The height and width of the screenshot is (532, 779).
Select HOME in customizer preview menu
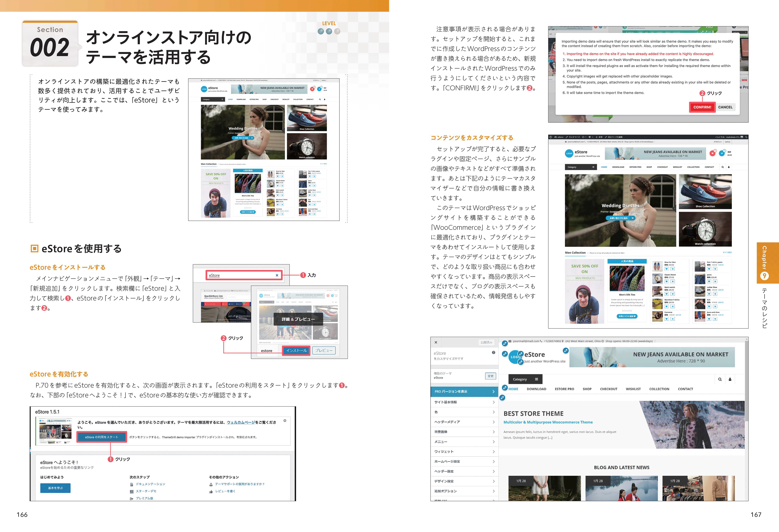(513, 389)
